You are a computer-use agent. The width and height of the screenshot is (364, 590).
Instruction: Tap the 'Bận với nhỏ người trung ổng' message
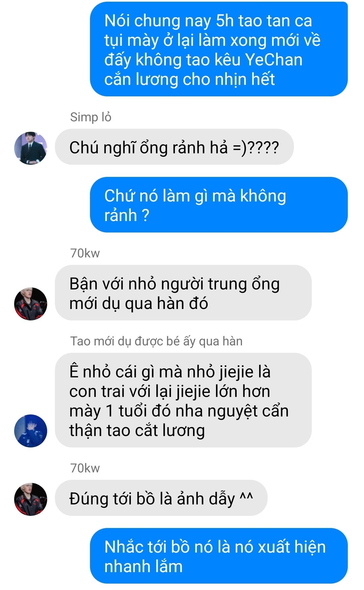coord(183,293)
